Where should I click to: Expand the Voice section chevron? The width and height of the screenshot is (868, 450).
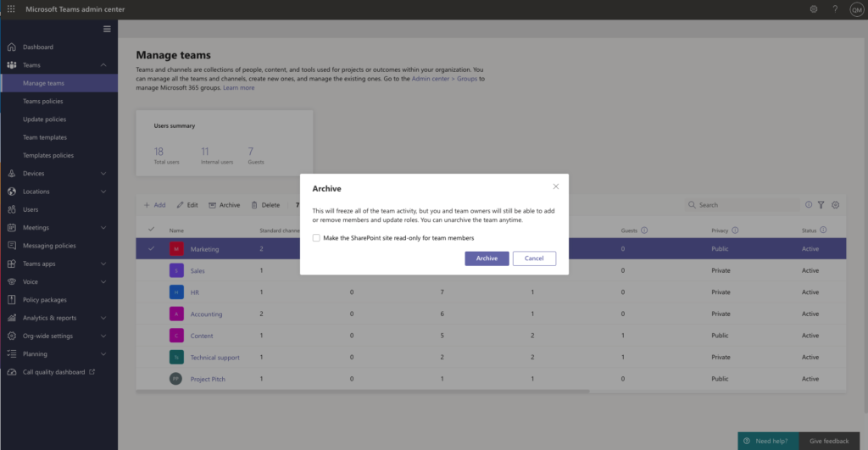[x=103, y=281]
